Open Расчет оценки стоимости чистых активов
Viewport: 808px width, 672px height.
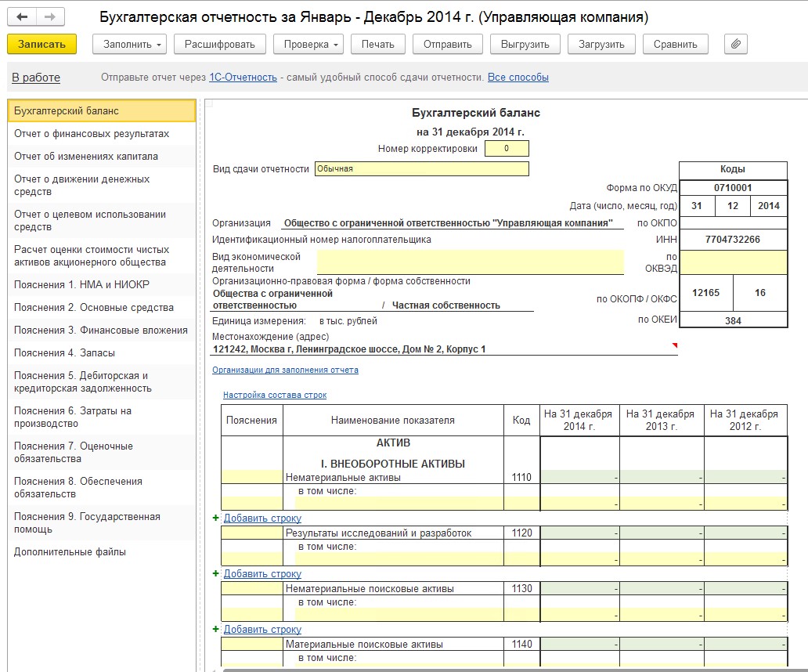coord(102,255)
